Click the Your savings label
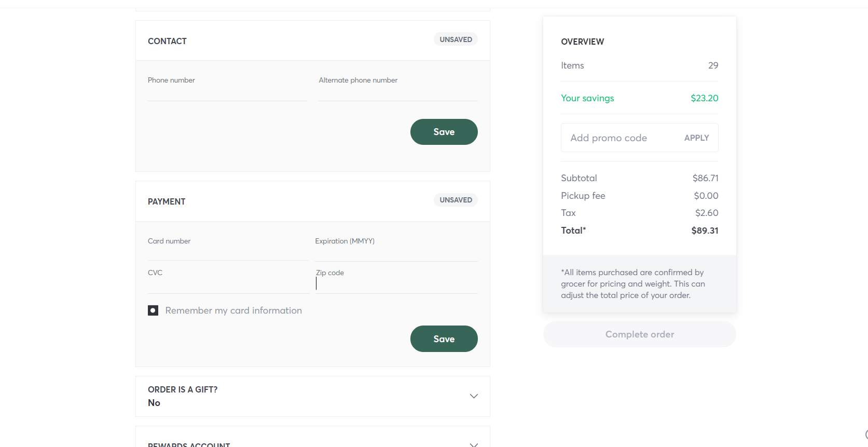The image size is (868, 447). click(587, 98)
